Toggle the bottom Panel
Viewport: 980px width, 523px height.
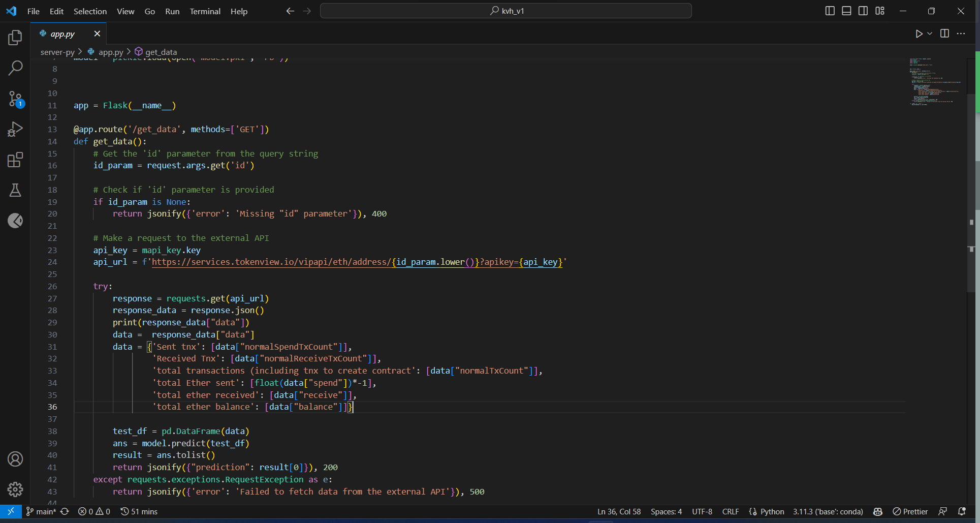[846, 10]
